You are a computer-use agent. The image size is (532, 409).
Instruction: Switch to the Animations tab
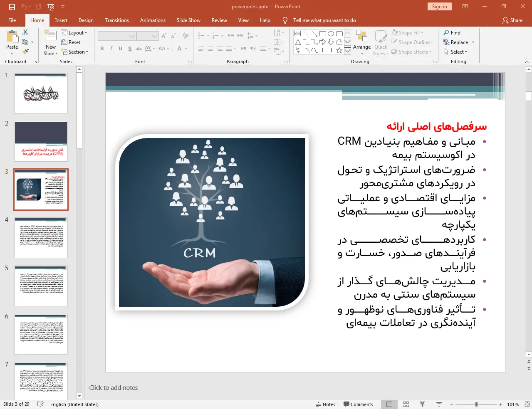click(x=153, y=20)
